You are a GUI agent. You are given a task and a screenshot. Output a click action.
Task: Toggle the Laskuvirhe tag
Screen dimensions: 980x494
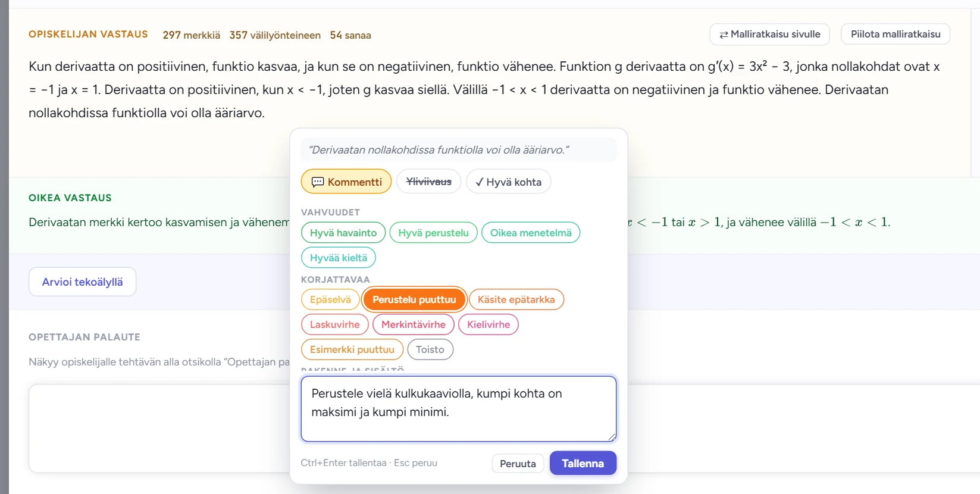tap(335, 324)
